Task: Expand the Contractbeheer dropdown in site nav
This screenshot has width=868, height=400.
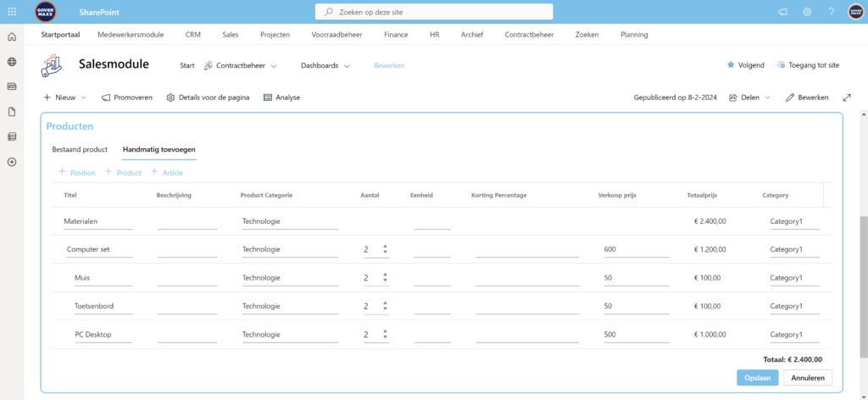Action: [x=234, y=65]
